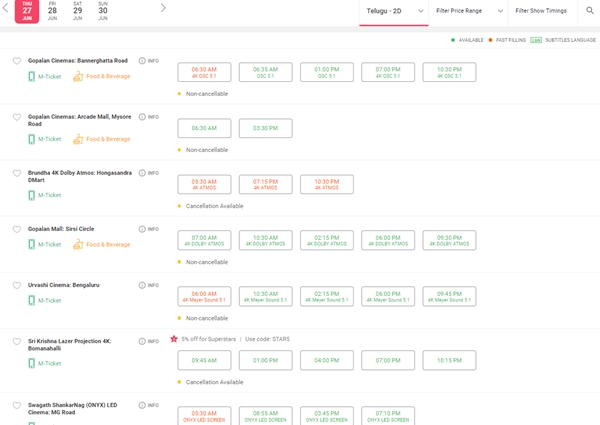Click M-Ticket icon for Gopalan Cinemas Arcade Mall
600x425 pixels.
[32, 139]
